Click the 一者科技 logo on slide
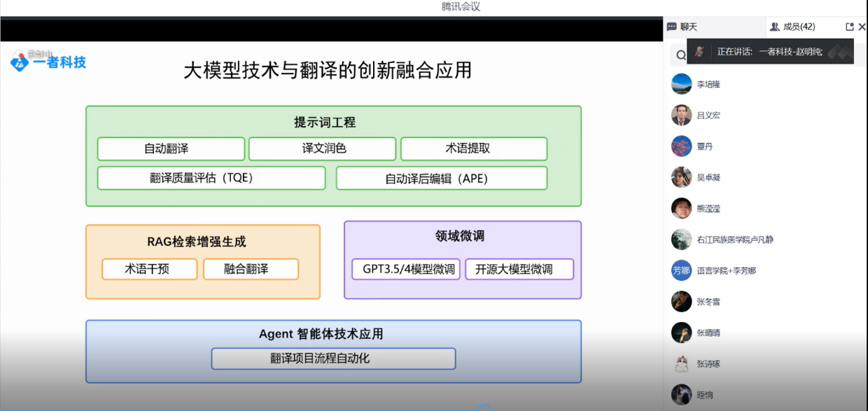The height and width of the screenshot is (411, 868). click(x=49, y=62)
